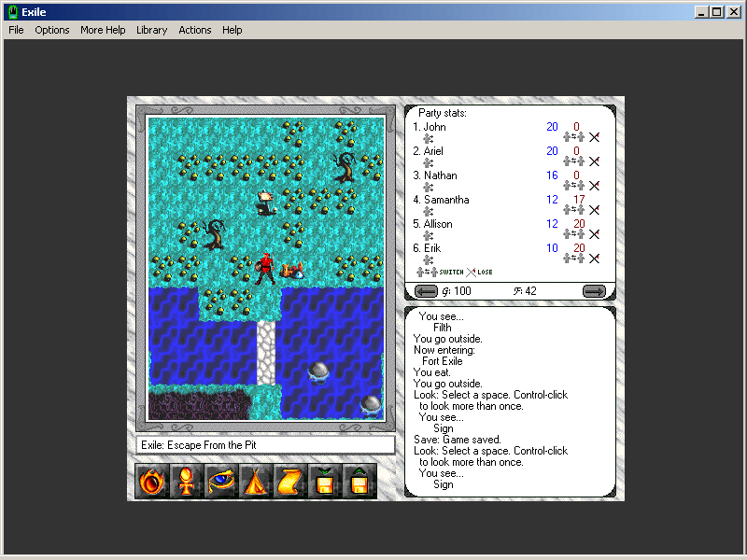This screenshot has width=747, height=560.
Task: Click the switch icon in Ariel's row
Action: pyautogui.click(x=573, y=161)
